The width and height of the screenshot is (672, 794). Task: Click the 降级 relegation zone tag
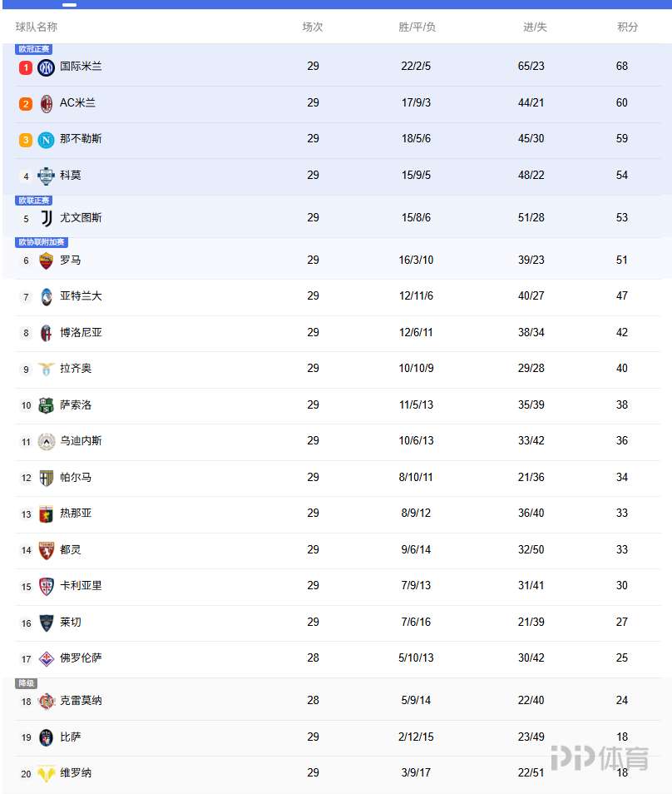click(27, 683)
